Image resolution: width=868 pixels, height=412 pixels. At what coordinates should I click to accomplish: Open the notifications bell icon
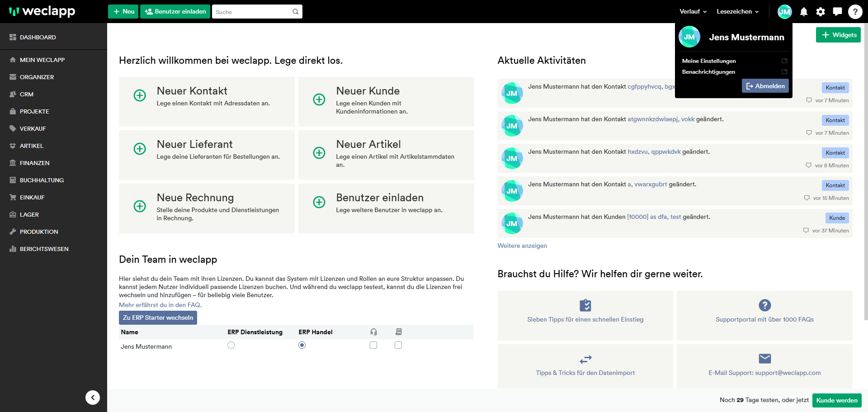[803, 12]
